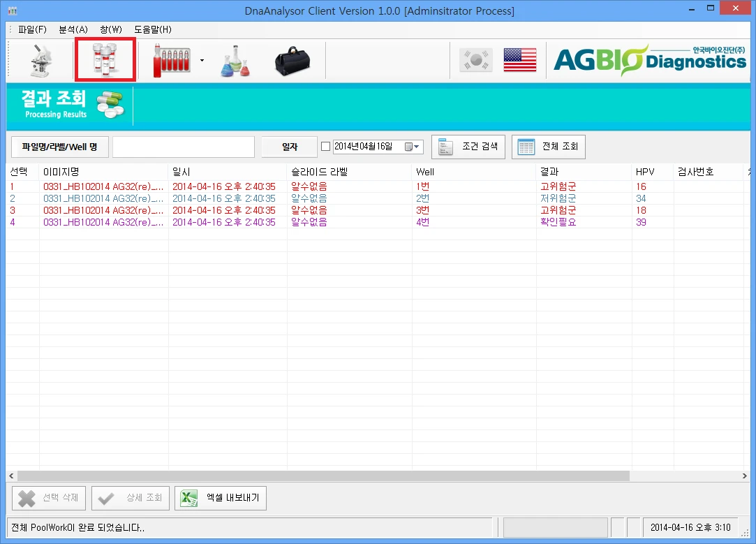Sort by 선택 column header
756x544 pixels.
22,172
